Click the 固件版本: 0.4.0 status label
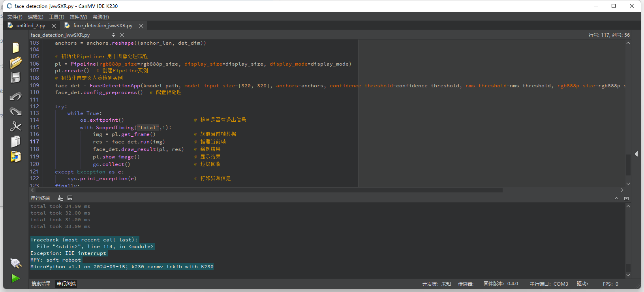This screenshot has height=292, width=644. coord(501,284)
